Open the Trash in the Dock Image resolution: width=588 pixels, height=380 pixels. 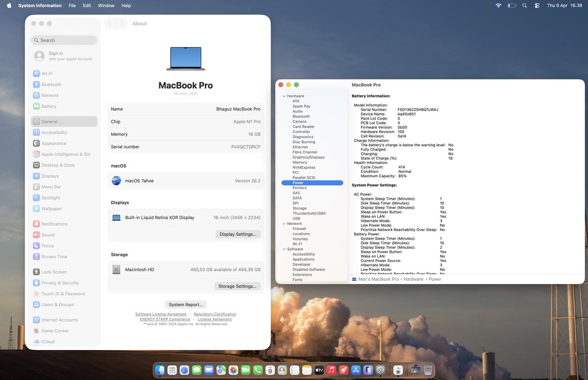coord(428,370)
